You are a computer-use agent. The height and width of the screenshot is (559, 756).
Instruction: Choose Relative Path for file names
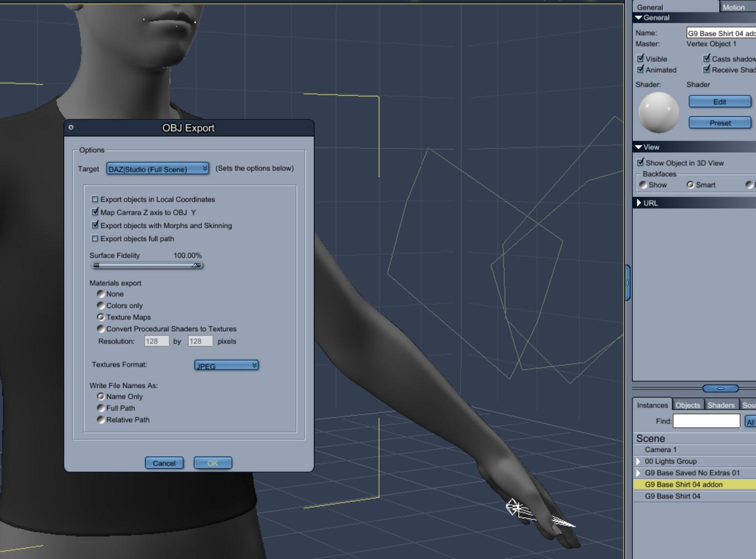tap(100, 420)
